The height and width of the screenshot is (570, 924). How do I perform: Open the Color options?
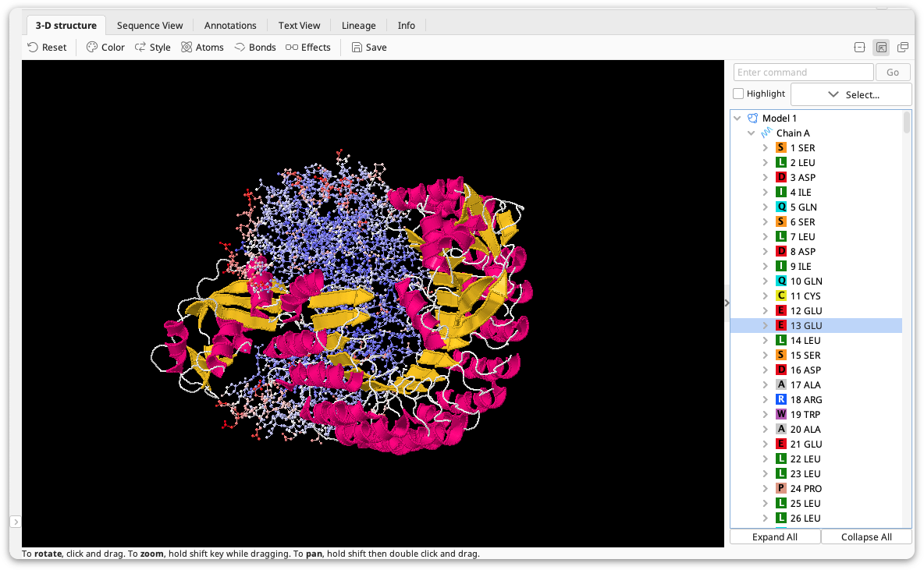(x=105, y=47)
